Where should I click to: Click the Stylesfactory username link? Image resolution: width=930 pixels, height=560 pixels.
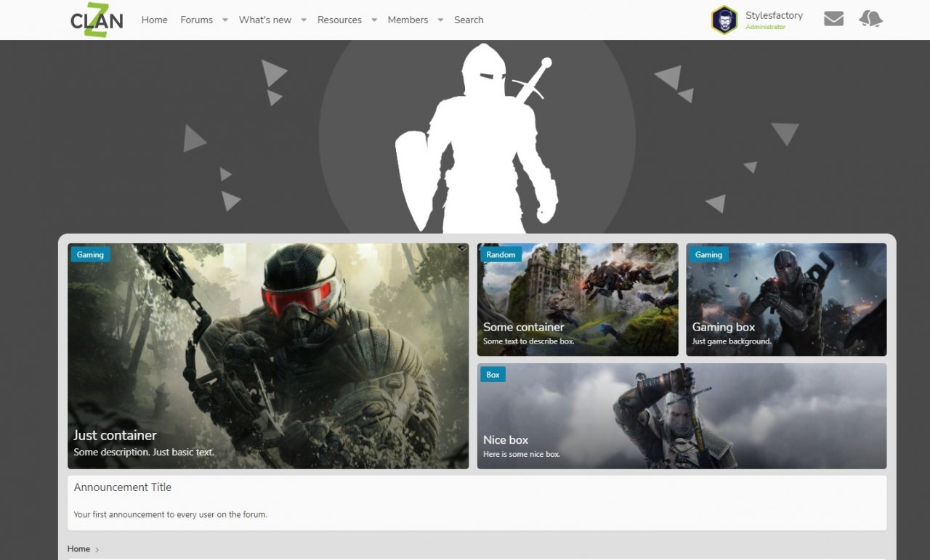coord(774,15)
